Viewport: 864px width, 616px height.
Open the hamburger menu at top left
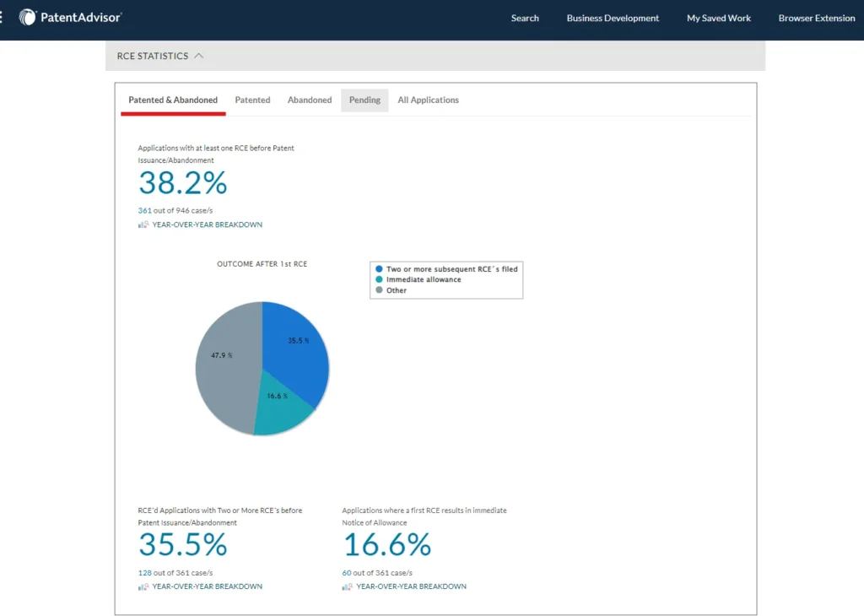click(3, 17)
